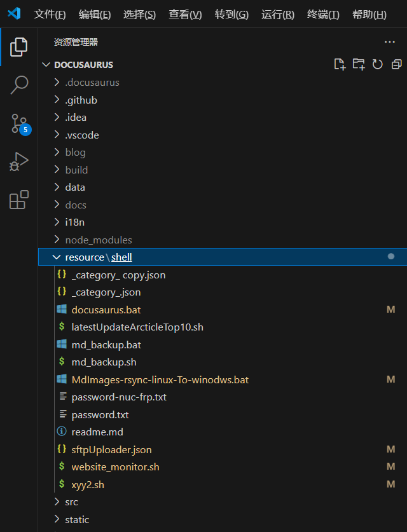The width and height of the screenshot is (407, 532).
Task: Expand the data folder
Action: tap(57, 187)
